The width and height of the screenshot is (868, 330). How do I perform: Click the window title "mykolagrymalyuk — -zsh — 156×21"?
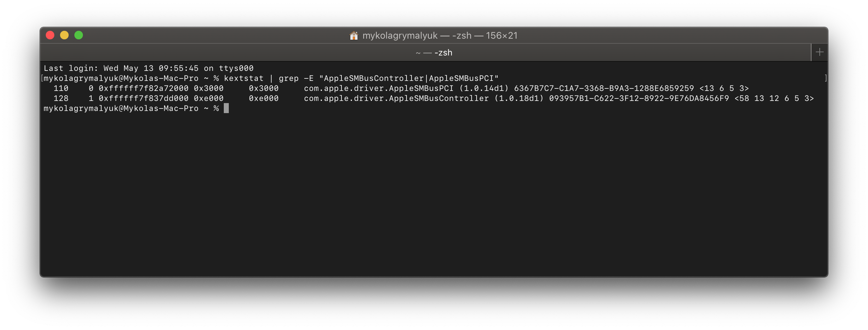440,35
